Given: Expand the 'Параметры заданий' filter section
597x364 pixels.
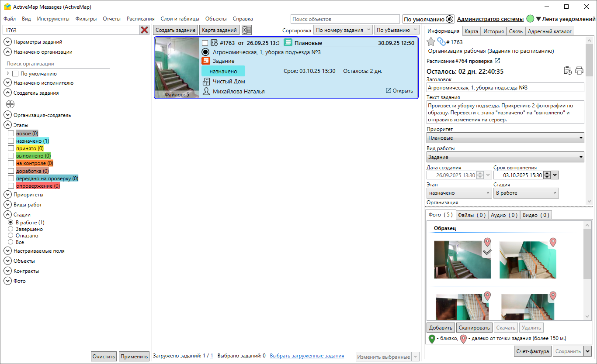Looking at the screenshot, I should tap(7, 42).
